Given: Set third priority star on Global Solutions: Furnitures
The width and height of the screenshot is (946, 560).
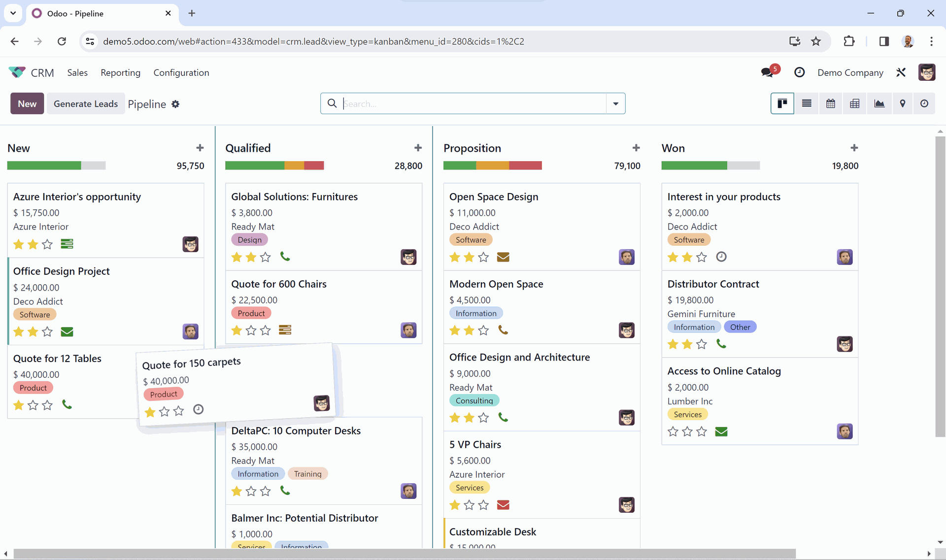Looking at the screenshot, I should (266, 257).
